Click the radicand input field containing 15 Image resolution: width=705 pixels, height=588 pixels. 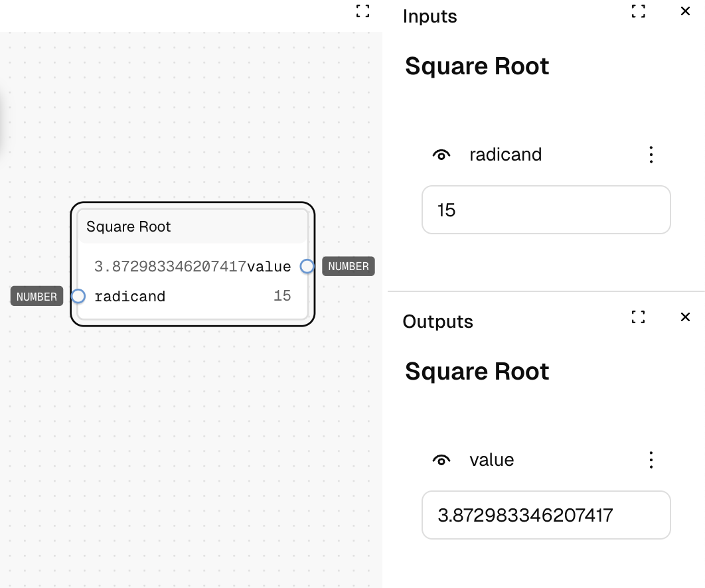[x=546, y=210]
